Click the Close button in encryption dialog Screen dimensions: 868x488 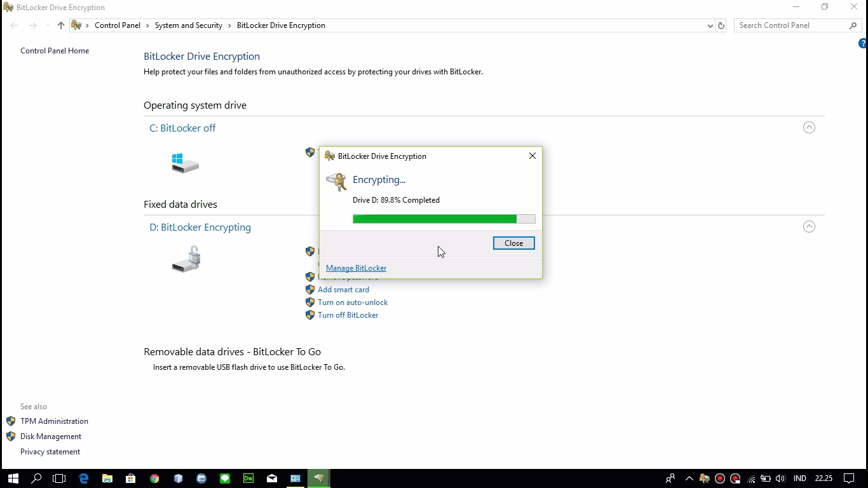coord(513,243)
